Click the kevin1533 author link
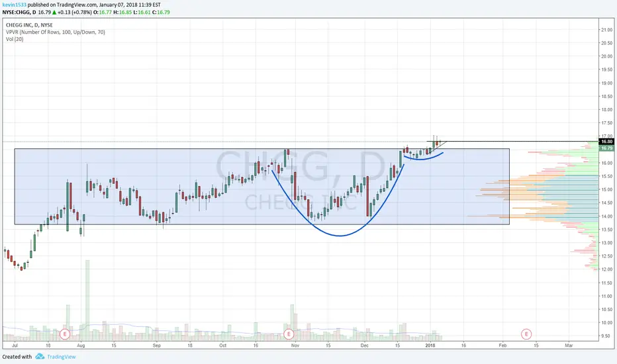Viewport: 617px width, 364px height. coord(14,5)
